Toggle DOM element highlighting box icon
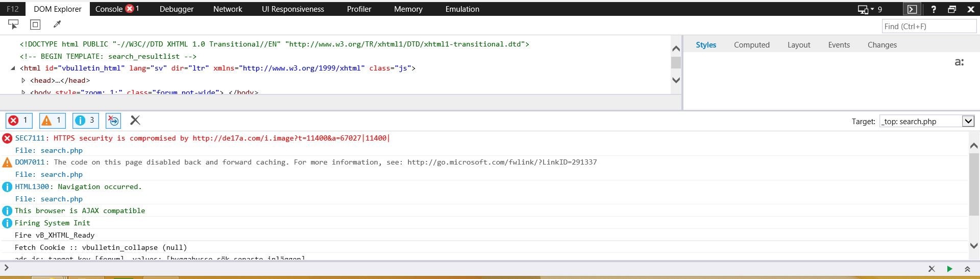980x279 pixels. click(x=35, y=25)
